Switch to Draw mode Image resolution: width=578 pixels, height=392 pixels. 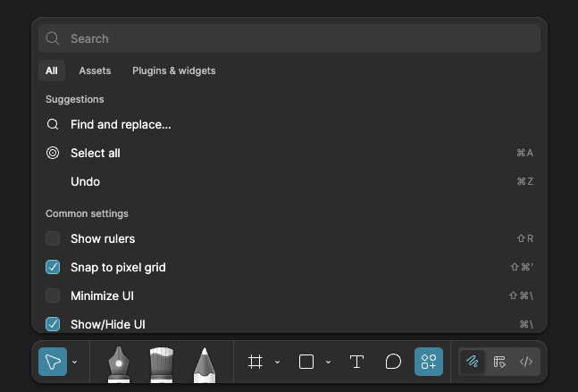(x=473, y=362)
